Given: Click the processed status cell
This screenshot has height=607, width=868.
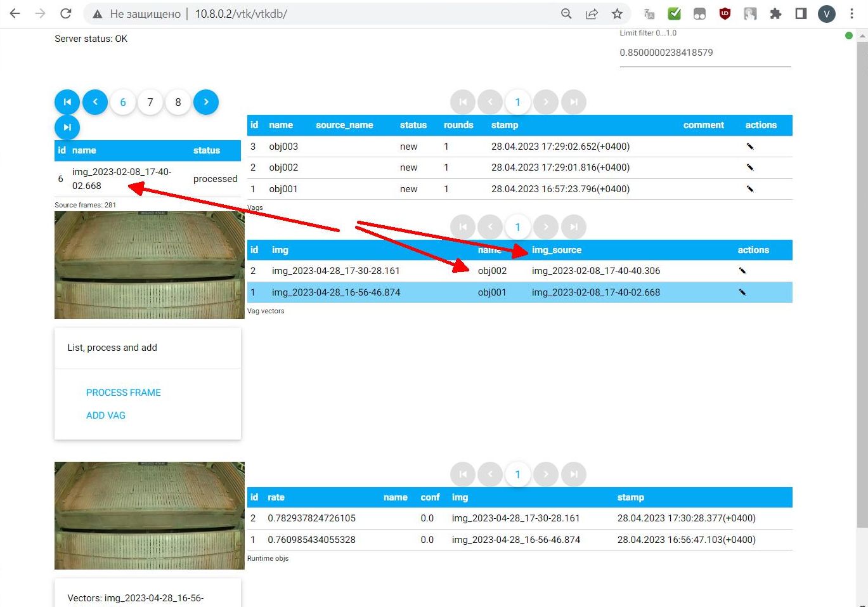Looking at the screenshot, I should pos(216,179).
